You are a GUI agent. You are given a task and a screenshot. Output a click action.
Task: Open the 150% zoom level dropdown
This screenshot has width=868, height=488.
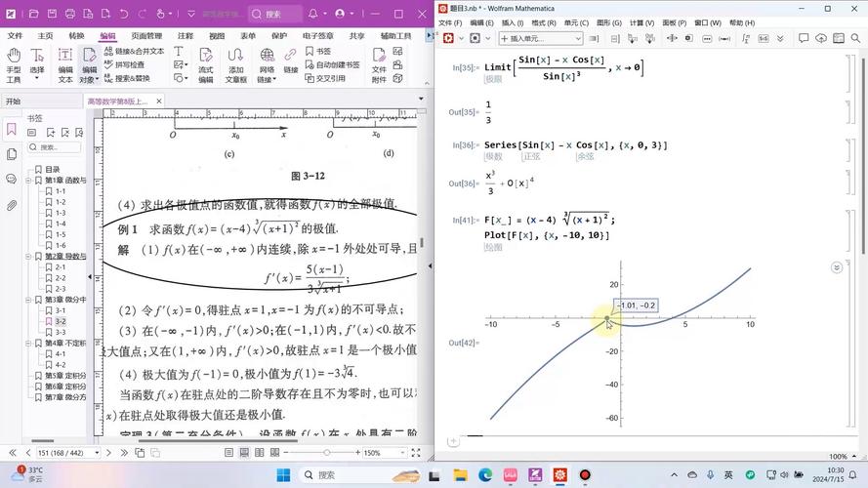(402, 453)
